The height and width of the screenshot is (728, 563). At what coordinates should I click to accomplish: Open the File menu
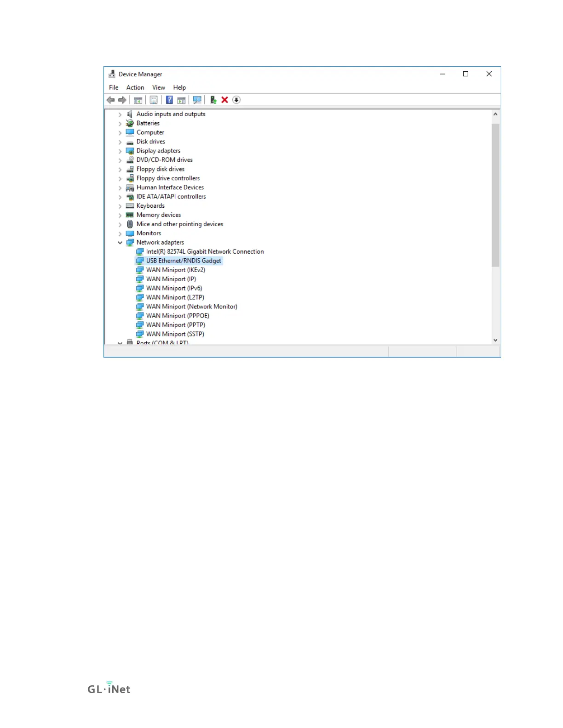[x=114, y=87]
